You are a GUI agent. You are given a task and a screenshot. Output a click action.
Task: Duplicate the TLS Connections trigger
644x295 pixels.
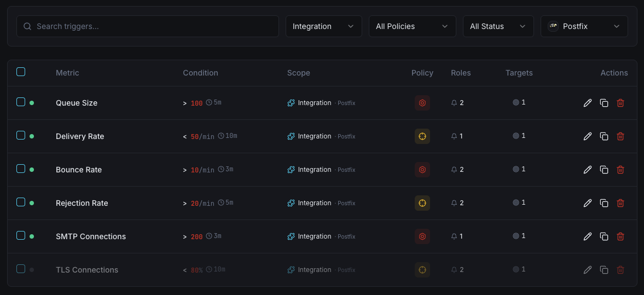point(604,269)
